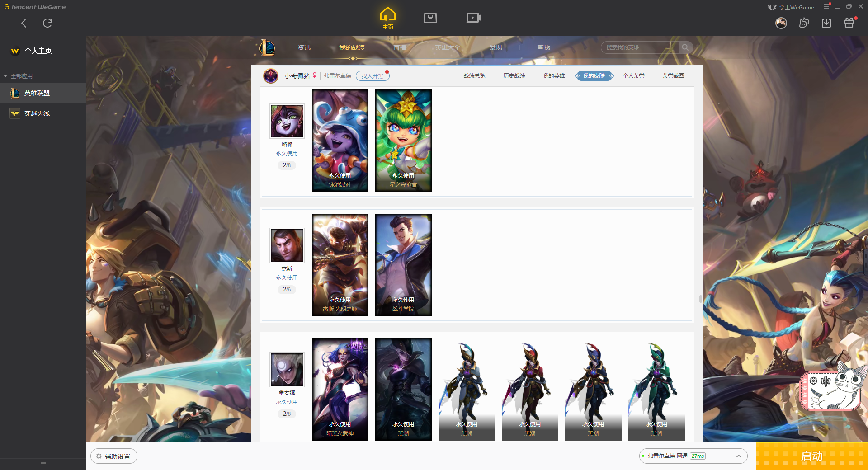The height and width of the screenshot is (470, 868).
Task: Collapse the 全部应用 section
Action: (18, 76)
